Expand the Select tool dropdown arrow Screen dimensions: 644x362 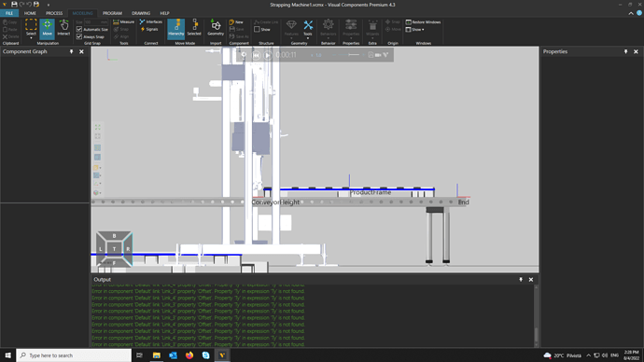[31, 37]
